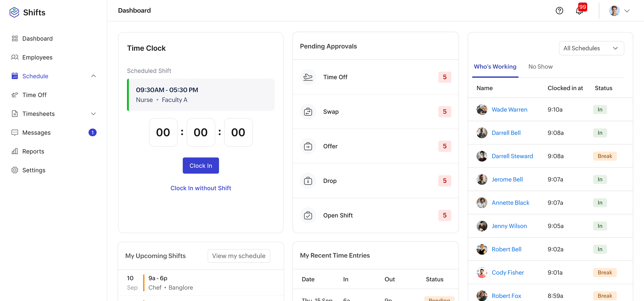Open Annette Black's profile link

click(x=510, y=202)
